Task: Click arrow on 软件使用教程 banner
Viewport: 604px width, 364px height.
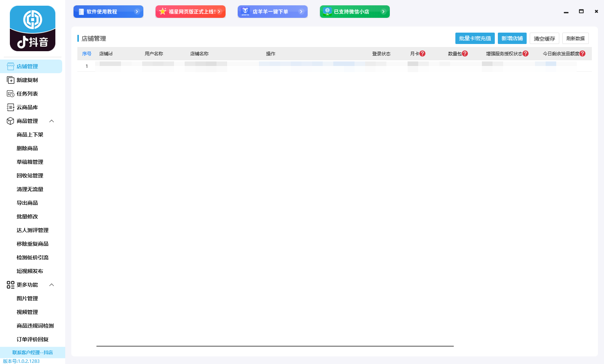Action: (x=137, y=12)
